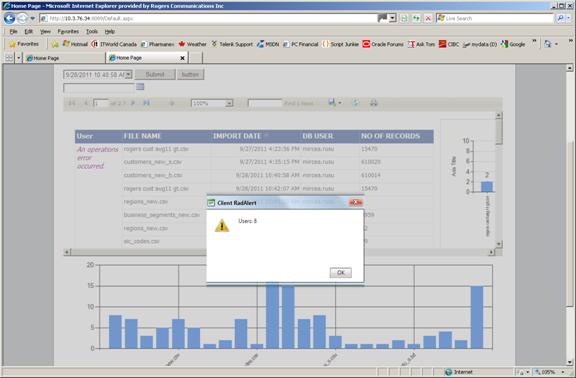Click the report page number field
This screenshot has width=576, height=378.
click(x=101, y=103)
